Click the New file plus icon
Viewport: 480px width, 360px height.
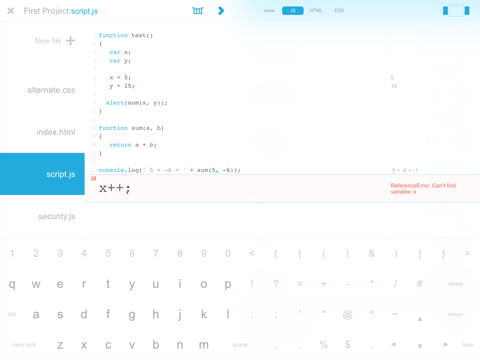(x=70, y=41)
